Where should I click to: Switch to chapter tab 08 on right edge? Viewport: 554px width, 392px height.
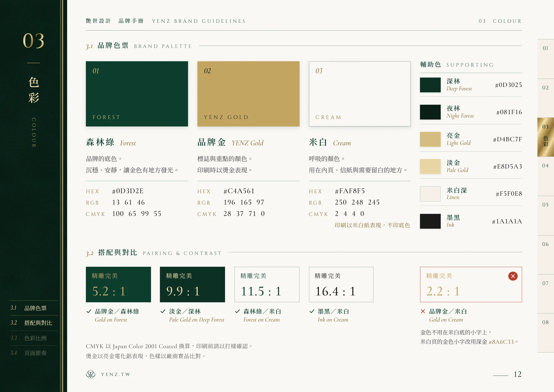pyautogui.click(x=546, y=333)
